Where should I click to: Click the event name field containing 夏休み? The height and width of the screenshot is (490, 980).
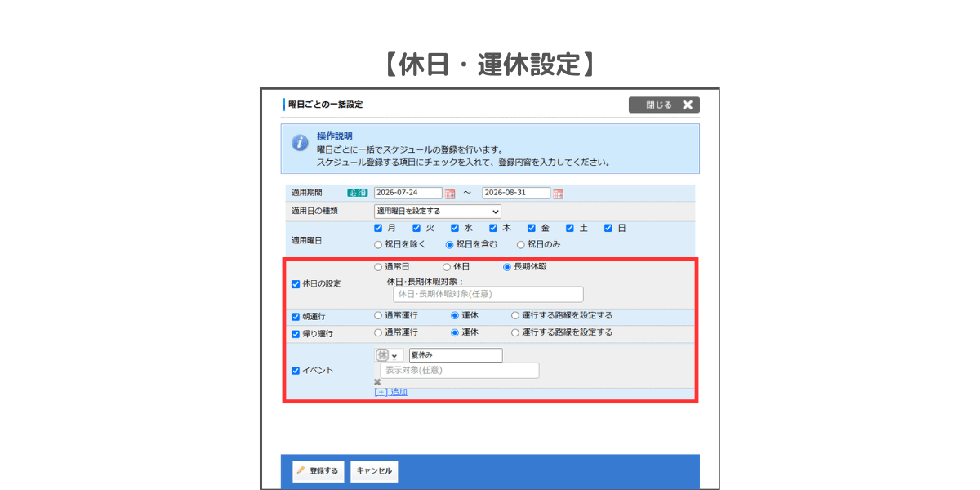coord(456,355)
